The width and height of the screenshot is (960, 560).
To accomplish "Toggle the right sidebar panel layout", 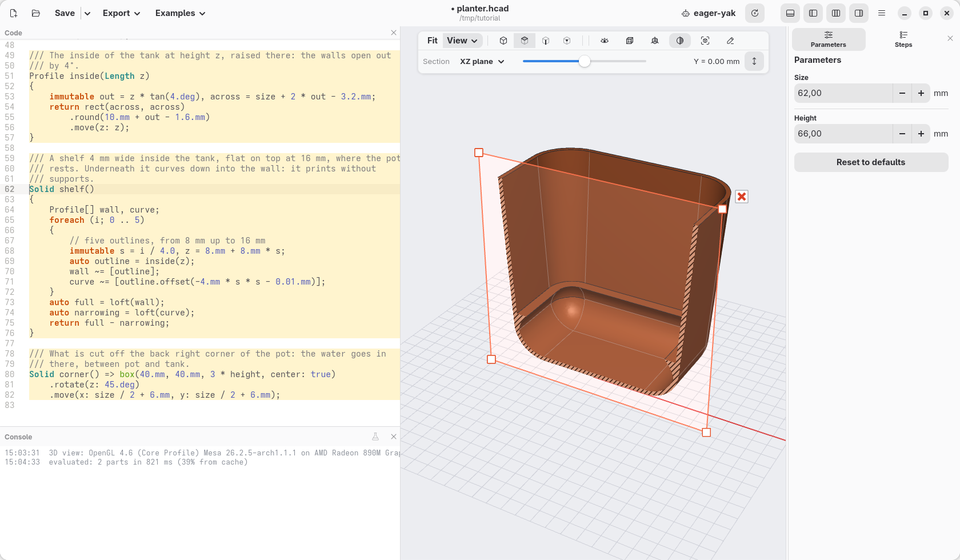I will coord(859,13).
